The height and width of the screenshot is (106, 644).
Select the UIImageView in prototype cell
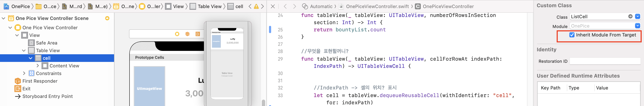[x=149, y=86]
